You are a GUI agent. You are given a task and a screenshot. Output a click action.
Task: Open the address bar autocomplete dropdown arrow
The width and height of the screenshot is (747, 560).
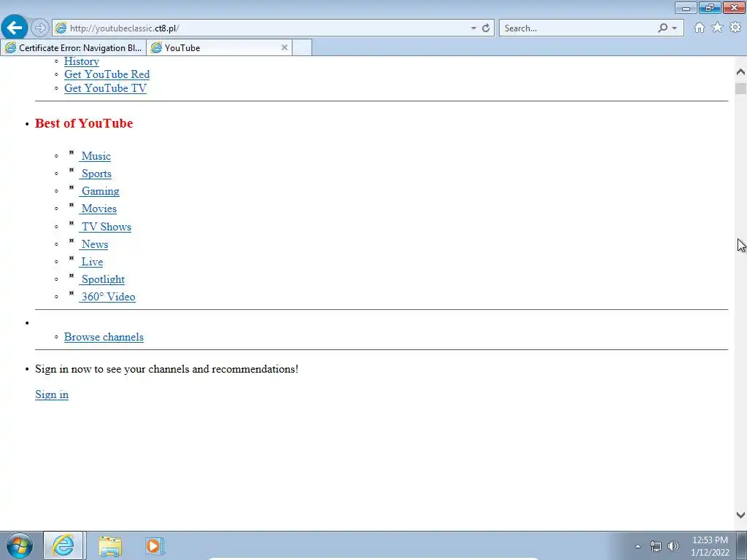click(x=473, y=28)
